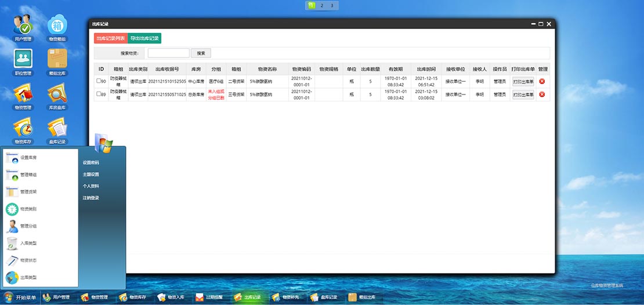Delete record 89 with red X icon
644x305 pixels.
[x=542, y=95]
